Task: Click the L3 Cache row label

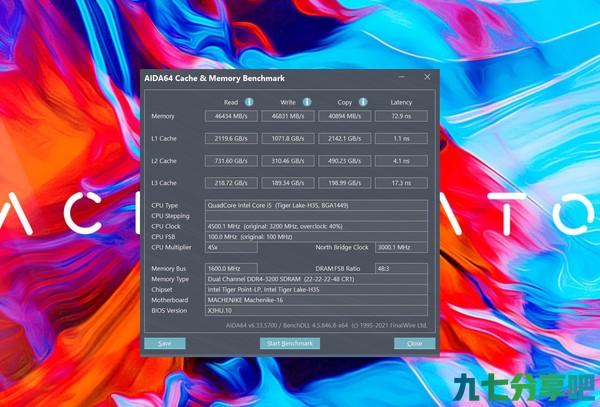Action: coord(164,183)
